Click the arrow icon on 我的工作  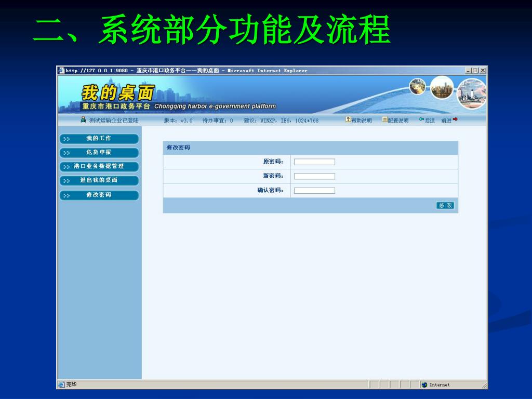point(66,139)
